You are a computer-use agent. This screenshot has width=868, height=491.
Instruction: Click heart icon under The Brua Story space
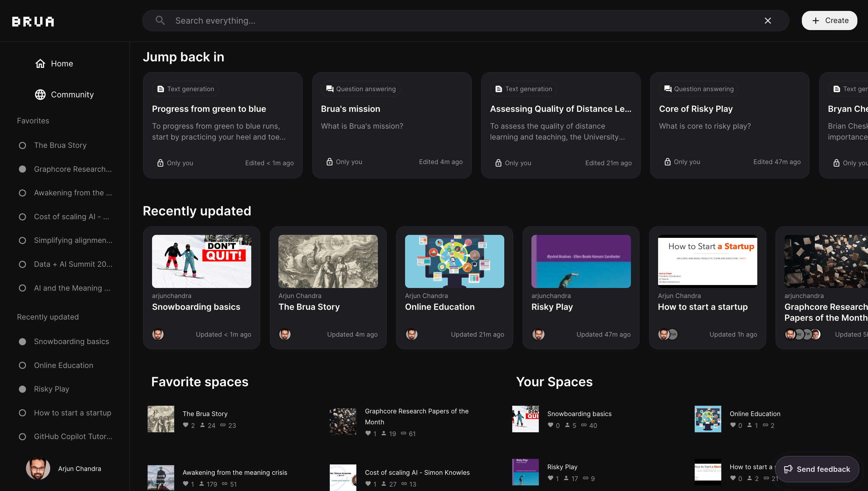pos(185,425)
